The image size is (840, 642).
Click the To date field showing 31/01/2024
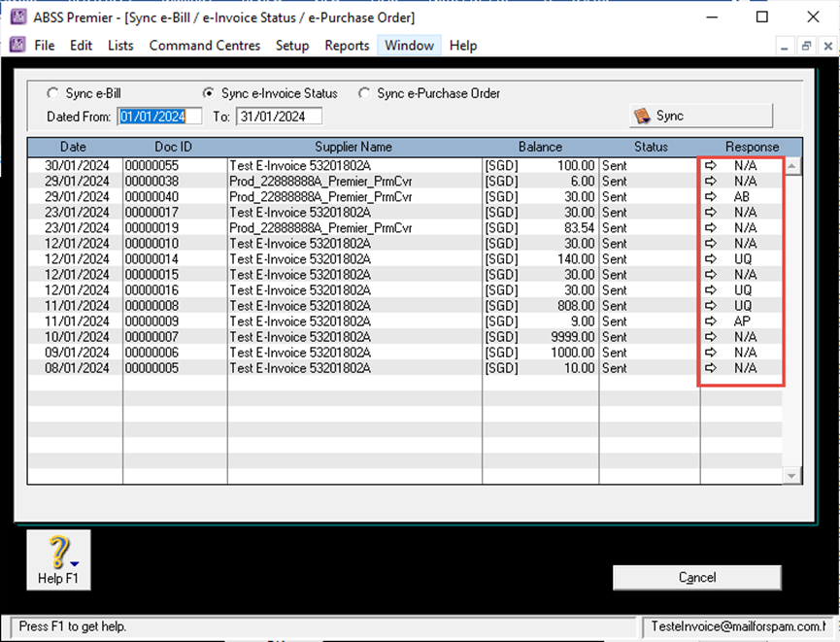click(x=278, y=117)
